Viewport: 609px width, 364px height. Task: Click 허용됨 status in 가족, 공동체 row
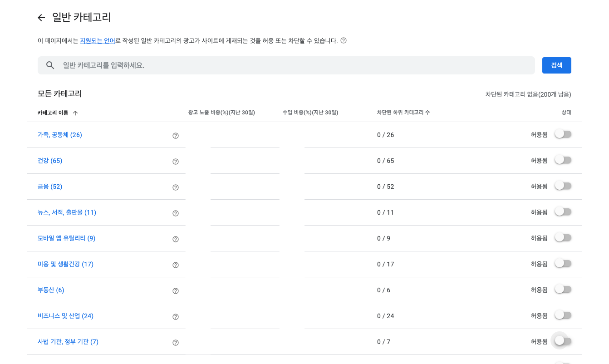tap(539, 135)
